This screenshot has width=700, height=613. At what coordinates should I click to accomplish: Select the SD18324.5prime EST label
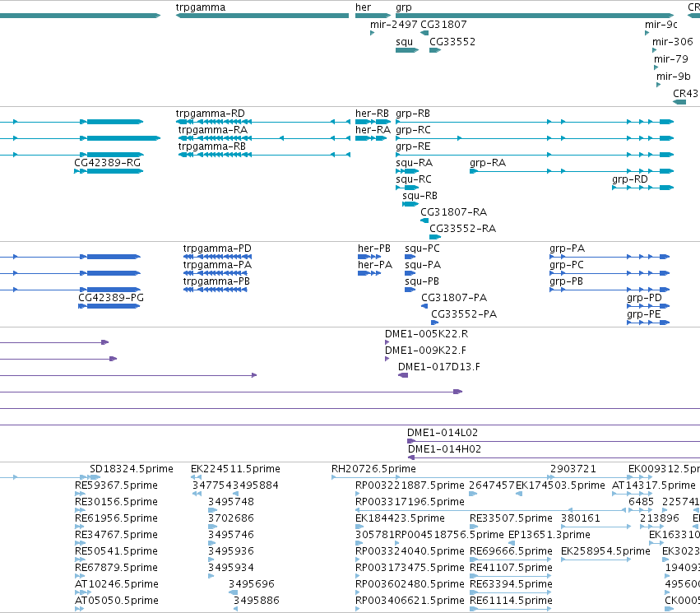(132, 469)
